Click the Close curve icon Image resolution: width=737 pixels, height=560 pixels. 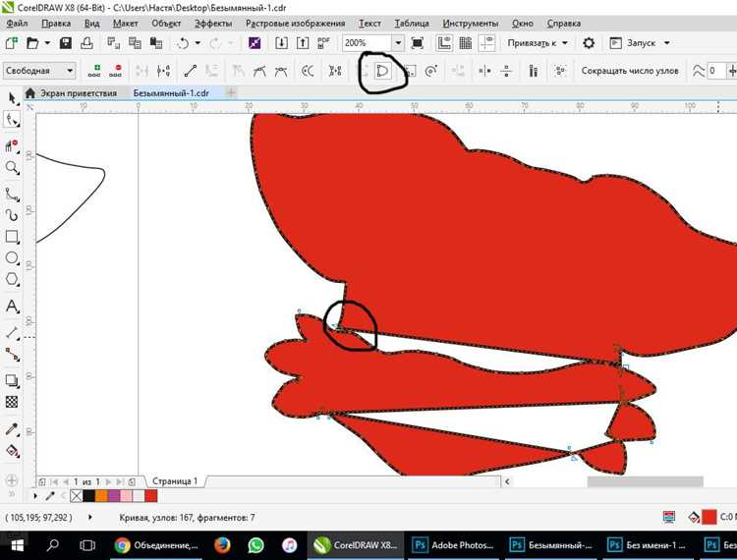pyautogui.click(x=382, y=71)
